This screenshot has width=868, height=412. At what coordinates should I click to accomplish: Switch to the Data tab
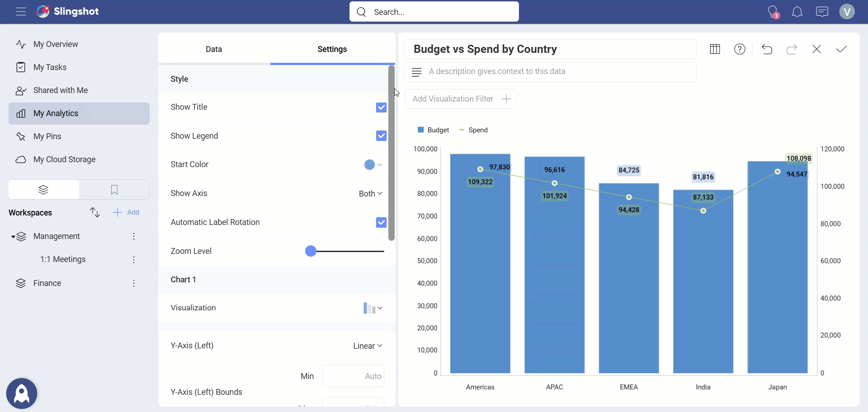(214, 49)
